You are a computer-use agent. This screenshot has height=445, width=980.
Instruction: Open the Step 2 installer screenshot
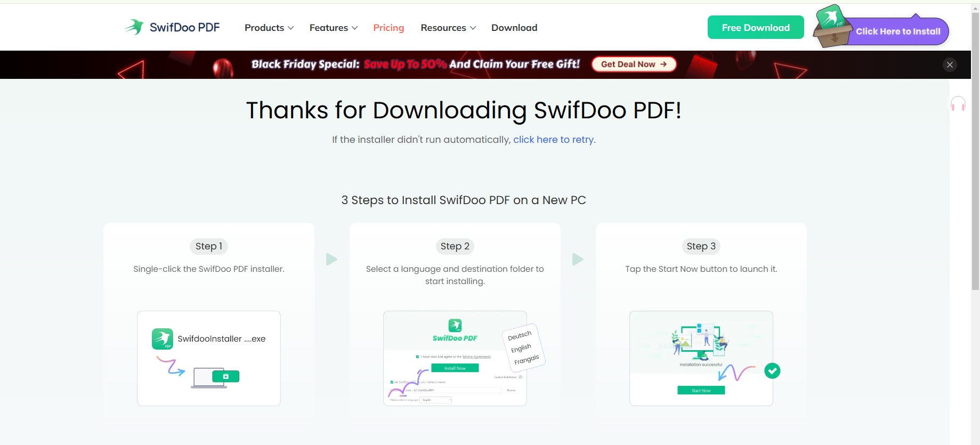coord(455,358)
